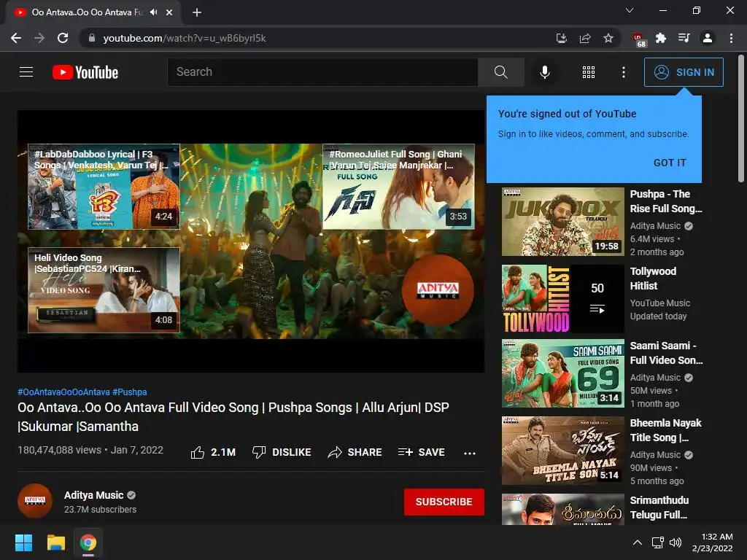Select the Oo Antava browser tab
The height and width of the screenshot is (560, 747).
pyautogui.click(x=93, y=12)
